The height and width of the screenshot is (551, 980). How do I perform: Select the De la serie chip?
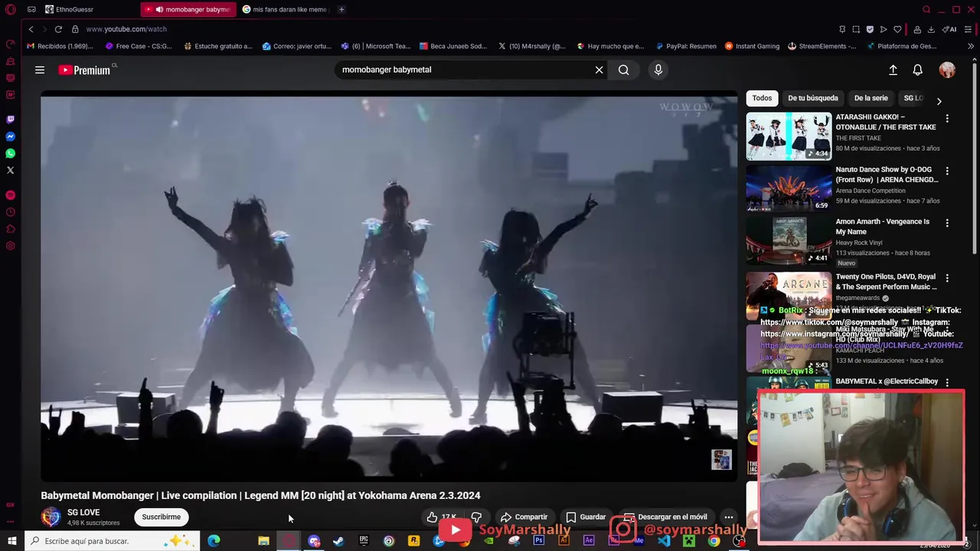tap(871, 98)
